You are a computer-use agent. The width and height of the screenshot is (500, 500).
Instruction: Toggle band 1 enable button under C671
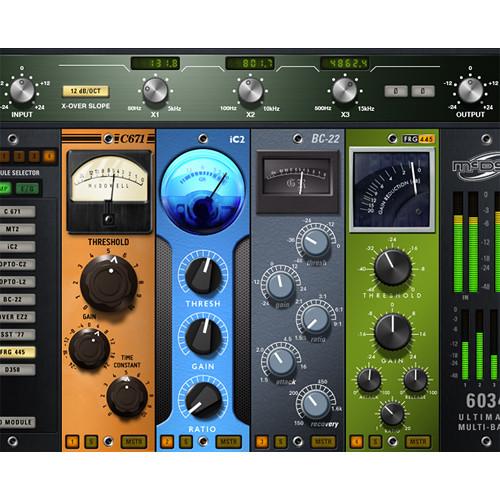[x=72, y=442]
